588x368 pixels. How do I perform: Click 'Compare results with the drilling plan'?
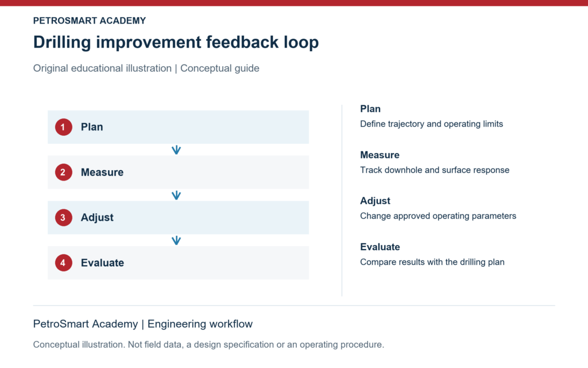432,262
